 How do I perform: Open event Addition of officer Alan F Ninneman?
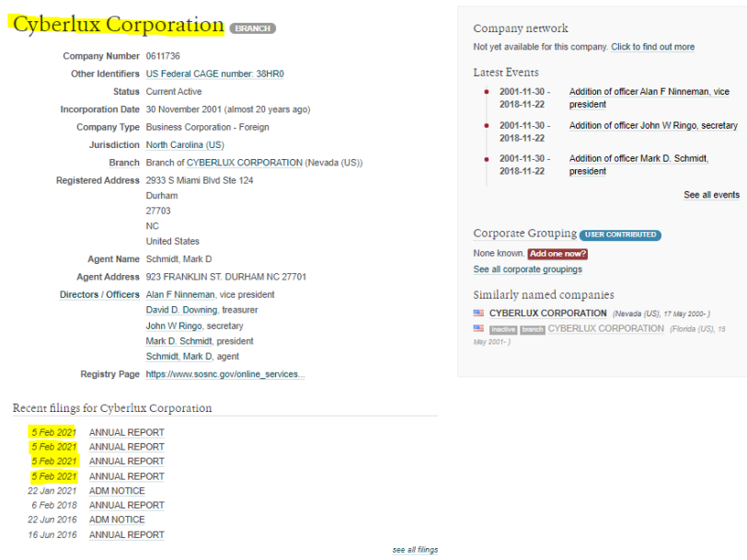tap(649, 97)
